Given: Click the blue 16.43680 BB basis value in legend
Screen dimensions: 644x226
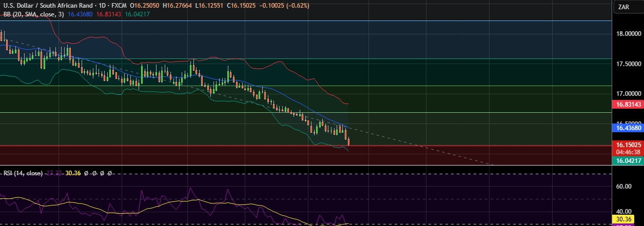Looking at the screenshot, I should [x=80, y=14].
